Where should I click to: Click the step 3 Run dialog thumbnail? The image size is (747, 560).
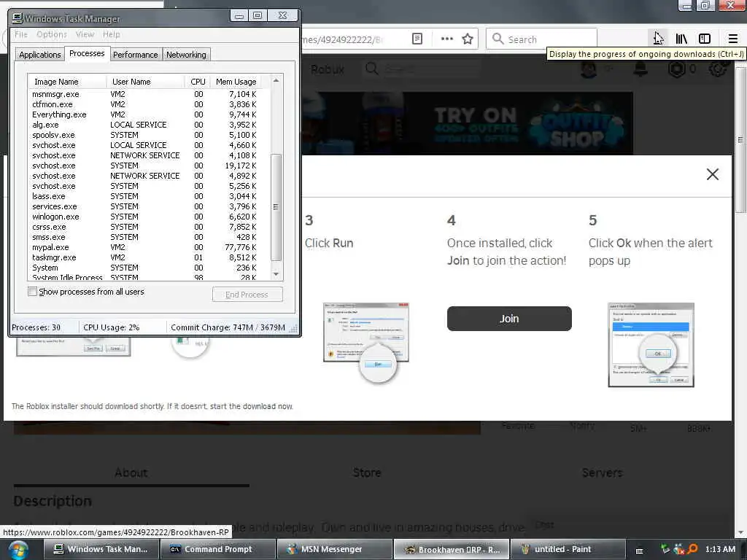pyautogui.click(x=366, y=342)
